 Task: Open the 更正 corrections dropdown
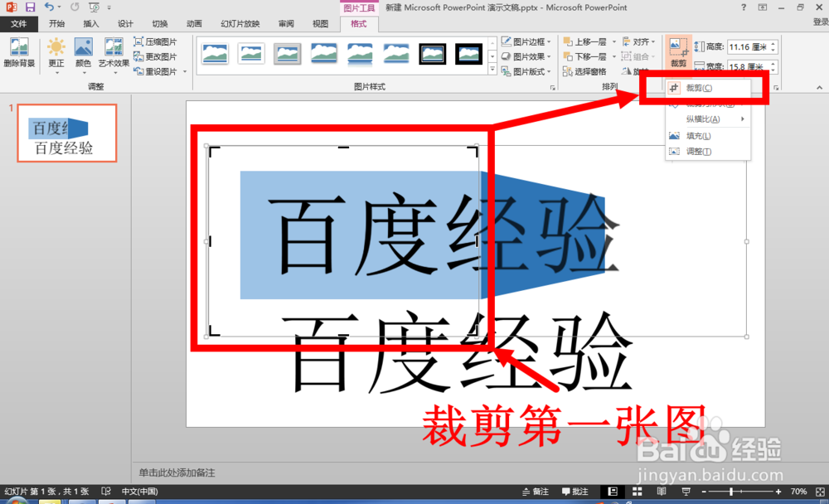(56, 56)
